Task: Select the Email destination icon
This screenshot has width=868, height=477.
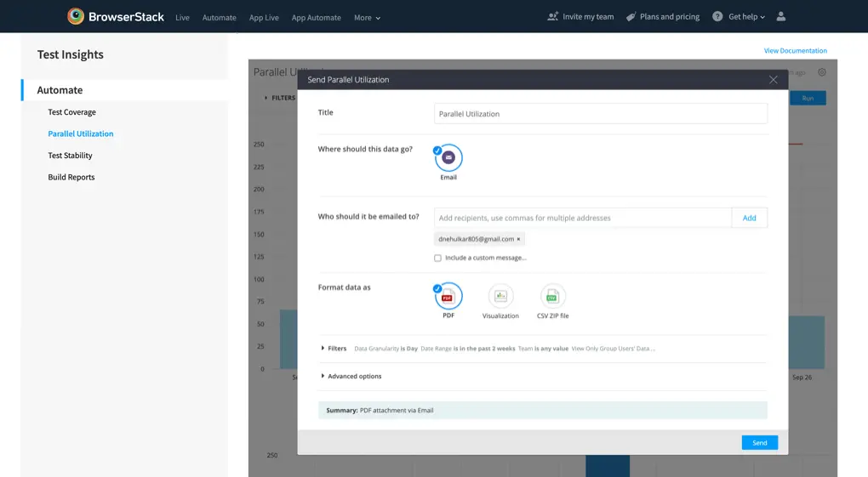Action: (448, 157)
